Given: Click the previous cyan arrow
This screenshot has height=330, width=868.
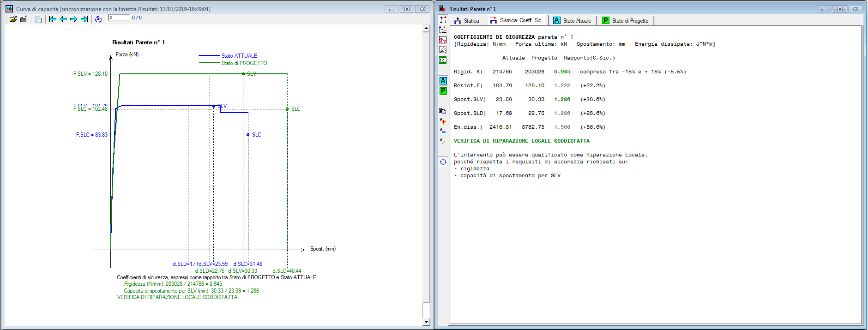Looking at the screenshot, I should pyautogui.click(x=63, y=19).
